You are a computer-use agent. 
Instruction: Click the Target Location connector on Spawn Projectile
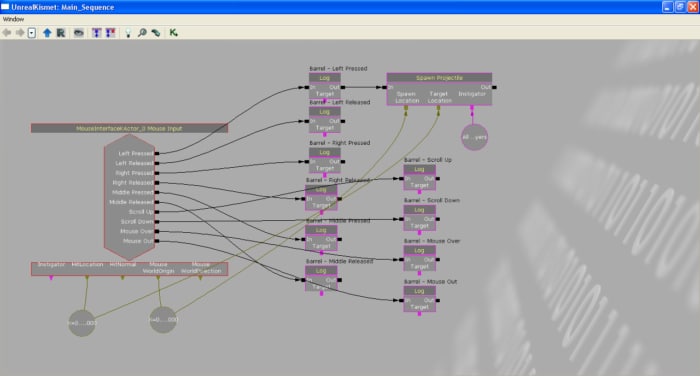point(438,108)
